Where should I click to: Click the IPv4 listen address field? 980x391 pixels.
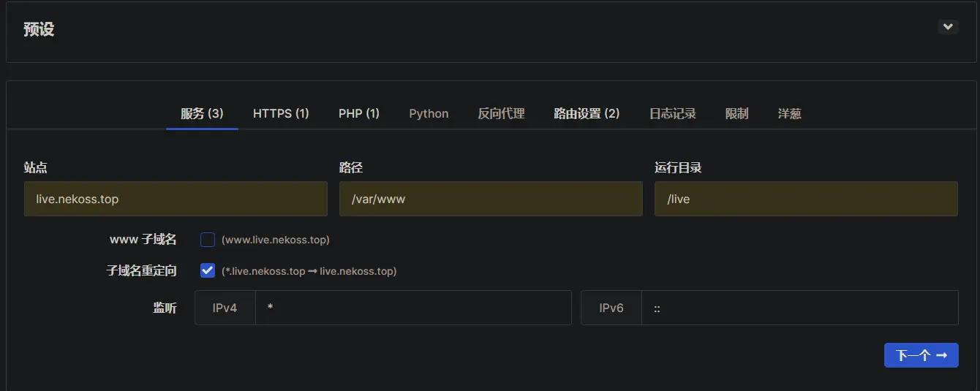pos(413,308)
